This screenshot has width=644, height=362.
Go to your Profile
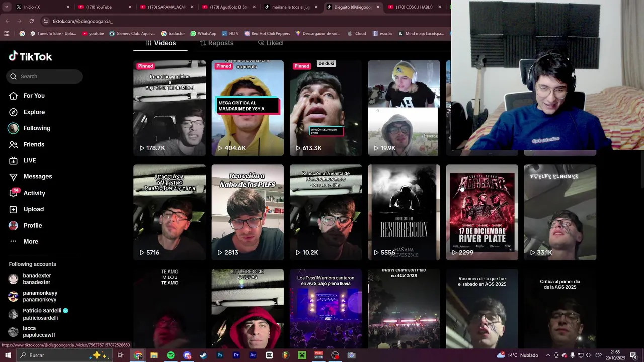[33, 225]
